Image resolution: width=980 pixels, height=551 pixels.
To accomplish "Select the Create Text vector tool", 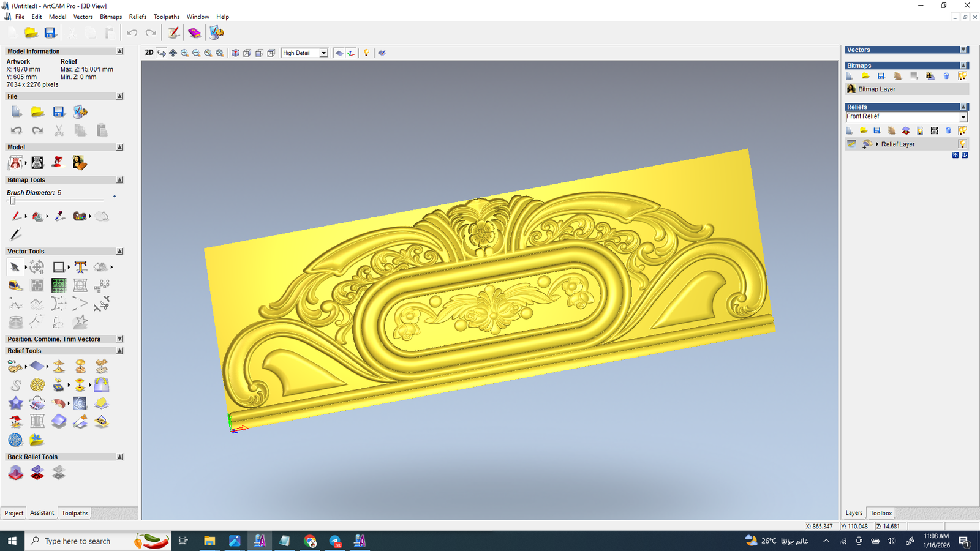I will click(80, 267).
